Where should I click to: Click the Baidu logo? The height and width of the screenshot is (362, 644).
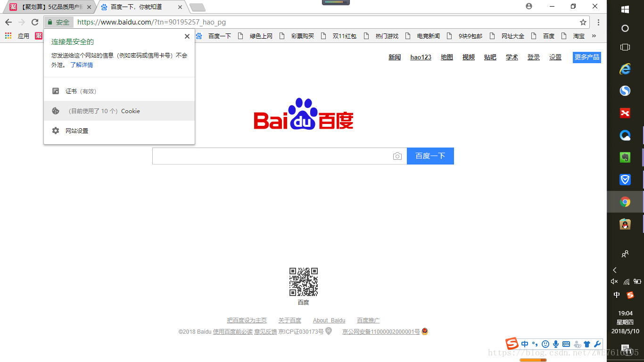303,114
